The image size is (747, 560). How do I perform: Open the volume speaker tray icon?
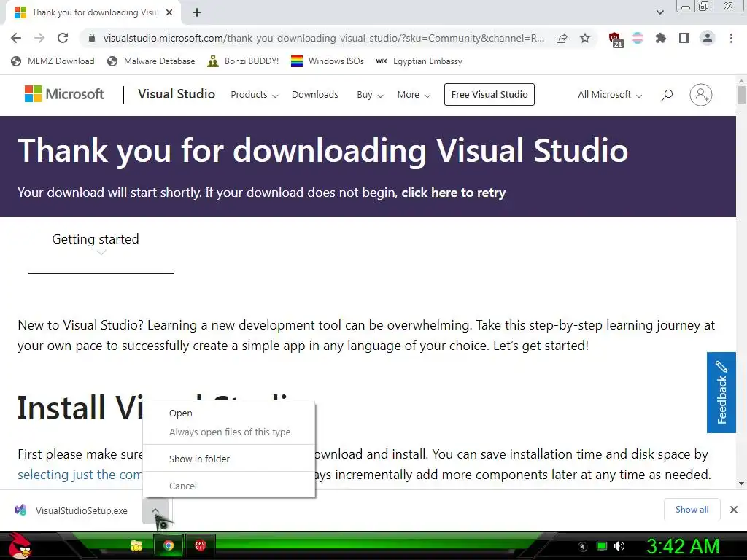619,546
